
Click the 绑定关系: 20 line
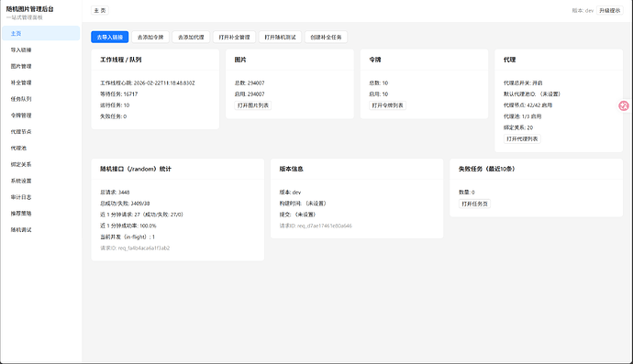click(518, 127)
